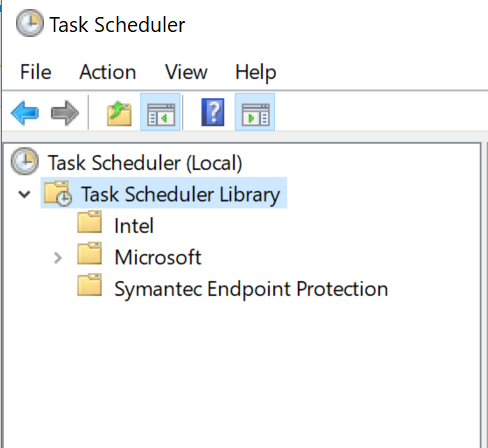Click the Up One Level folder icon
This screenshot has width=488, height=448.
tap(119, 114)
